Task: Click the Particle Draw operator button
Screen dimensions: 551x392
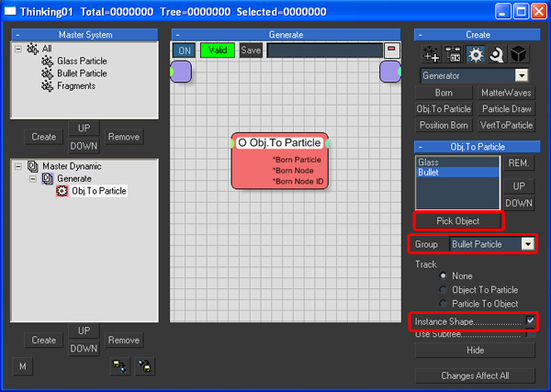Action: [x=506, y=109]
